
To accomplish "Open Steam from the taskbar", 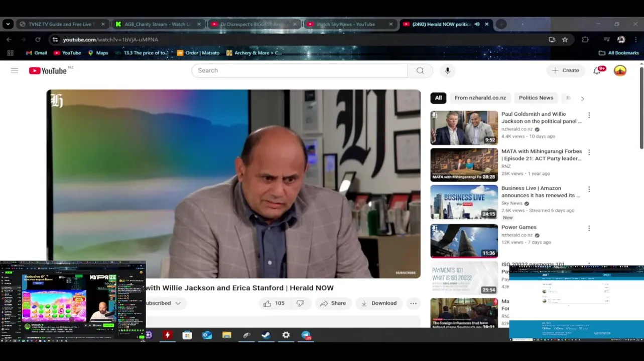I will tap(266, 335).
